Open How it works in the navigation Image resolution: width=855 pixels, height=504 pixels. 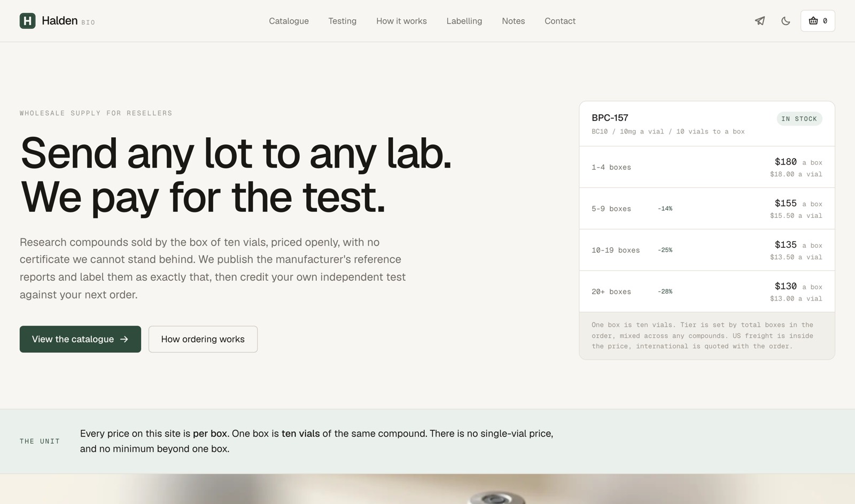401,21
